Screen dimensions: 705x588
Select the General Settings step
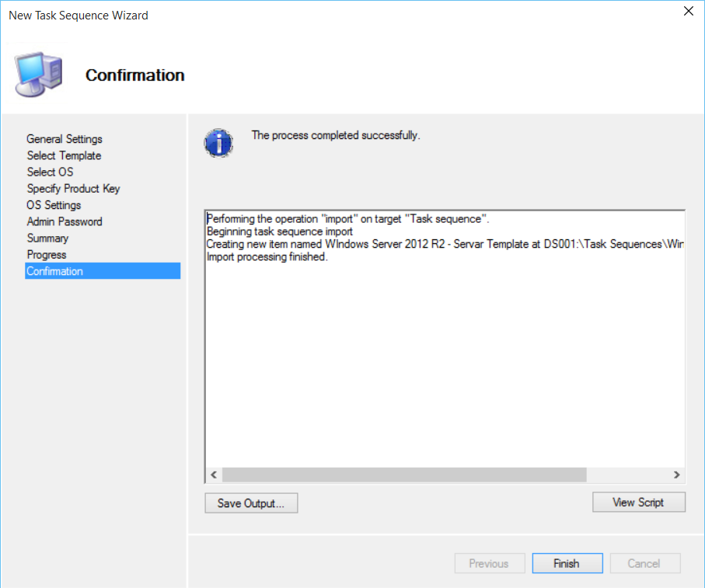pyautogui.click(x=65, y=139)
